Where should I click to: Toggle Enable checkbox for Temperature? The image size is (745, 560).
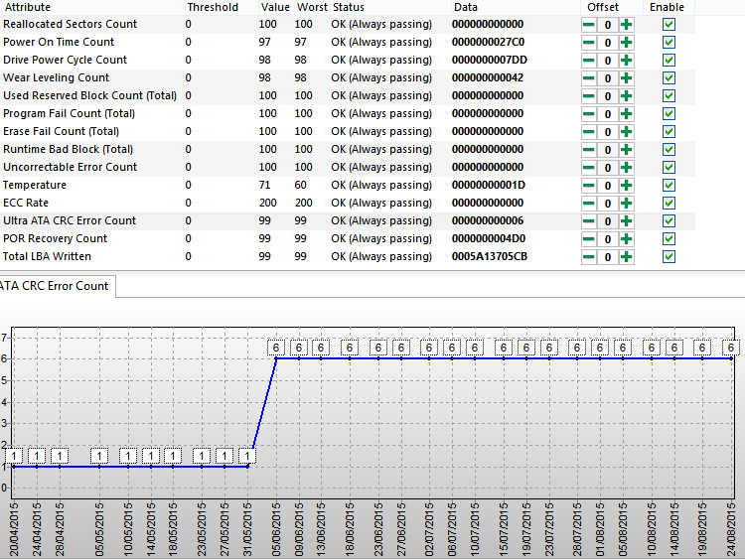tap(669, 185)
